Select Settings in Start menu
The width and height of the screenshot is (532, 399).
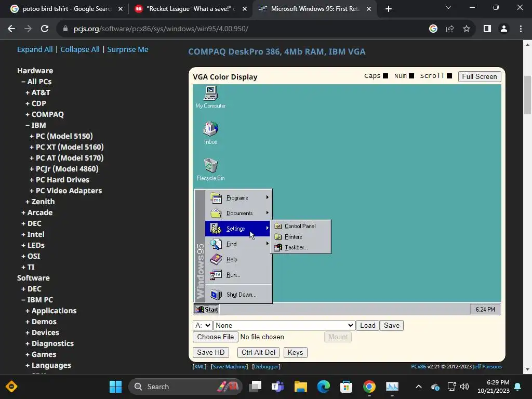(237, 229)
